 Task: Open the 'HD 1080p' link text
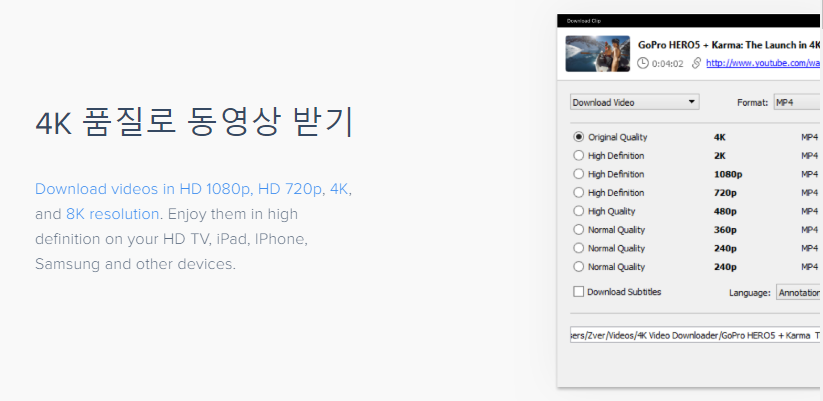tap(215, 189)
